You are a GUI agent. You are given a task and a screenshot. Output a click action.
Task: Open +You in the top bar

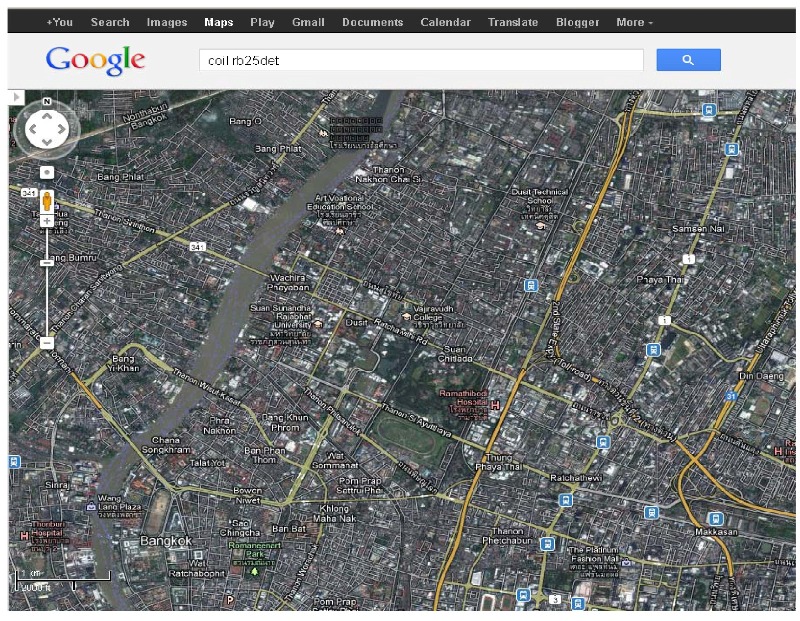click(59, 22)
